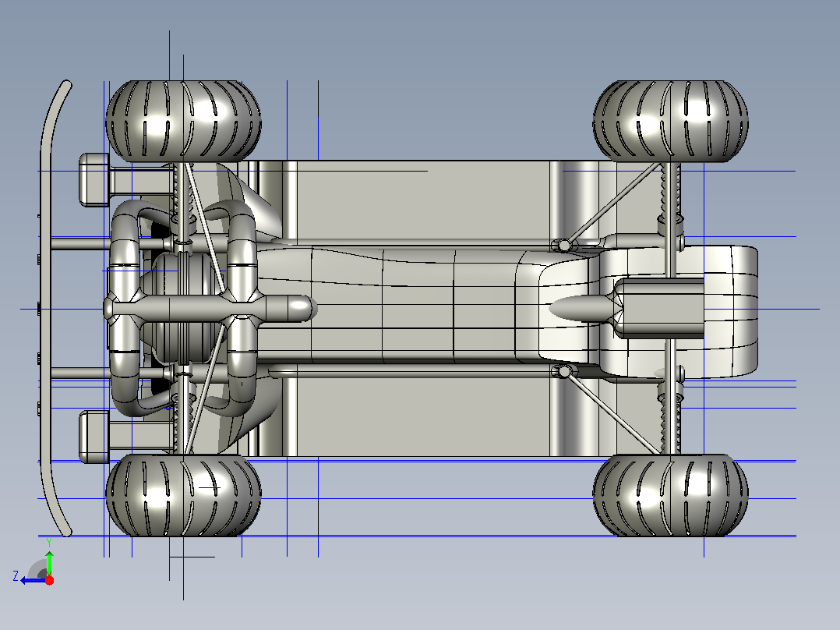Viewport: 840px width, 630px height.
Task: Select the lower wheel at the rear box end
Action: pos(670,495)
